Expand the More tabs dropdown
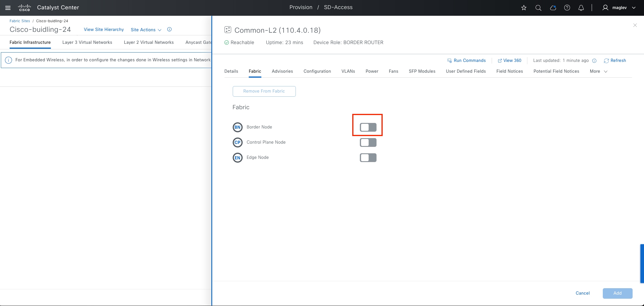This screenshot has width=644, height=306. click(598, 71)
